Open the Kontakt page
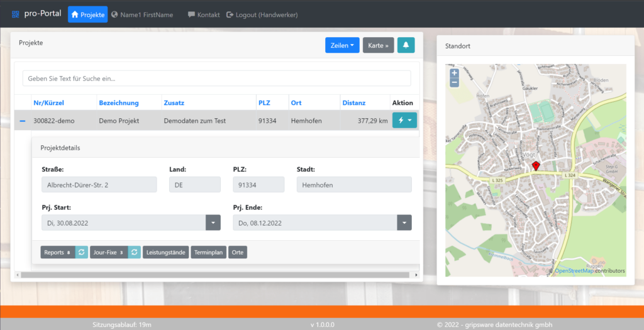 [x=204, y=15]
